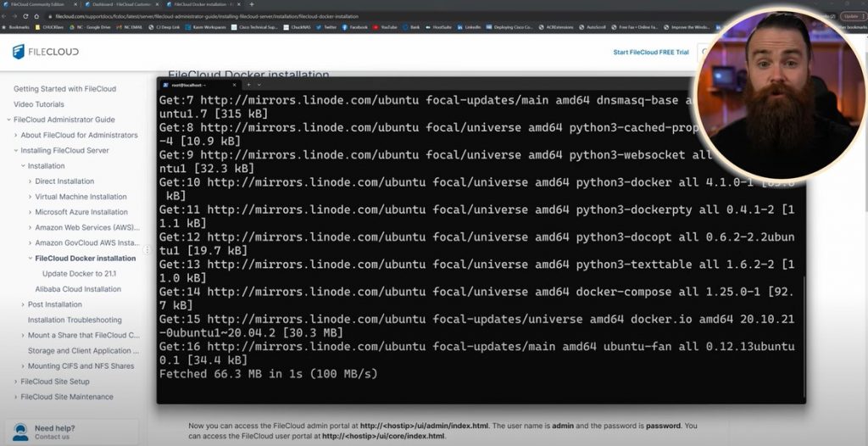868x446 pixels.
Task: Click Start FileCloud FREE Trial link
Action: [651, 53]
